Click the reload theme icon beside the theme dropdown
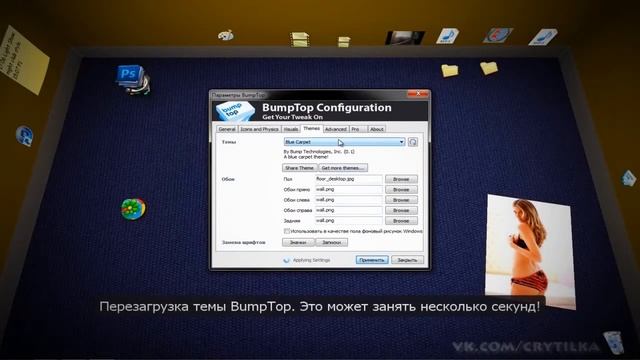This screenshot has height=360, width=640. coord(413,142)
